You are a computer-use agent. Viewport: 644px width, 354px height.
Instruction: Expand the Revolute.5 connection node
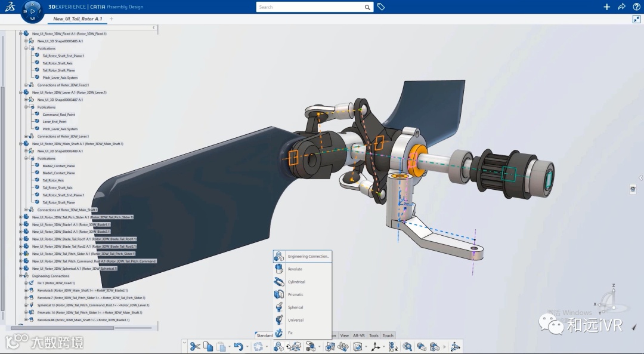pyautogui.click(x=26, y=290)
